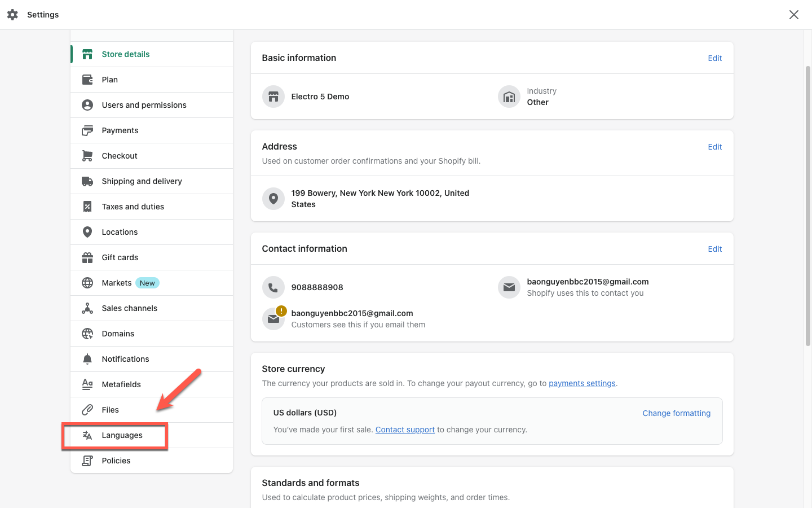Click the Payments card icon
The image size is (812, 508).
(x=87, y=130)
